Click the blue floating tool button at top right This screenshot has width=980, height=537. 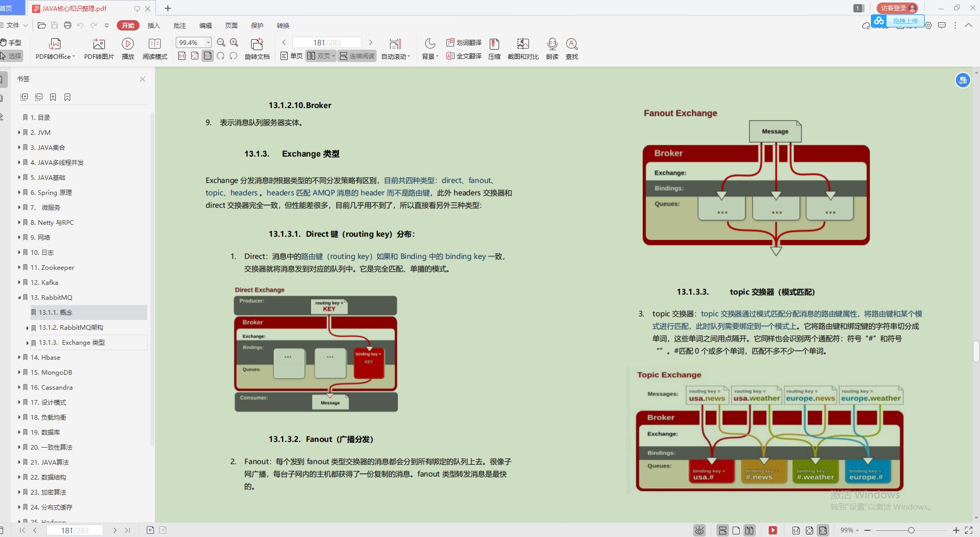tap(962, 80)
